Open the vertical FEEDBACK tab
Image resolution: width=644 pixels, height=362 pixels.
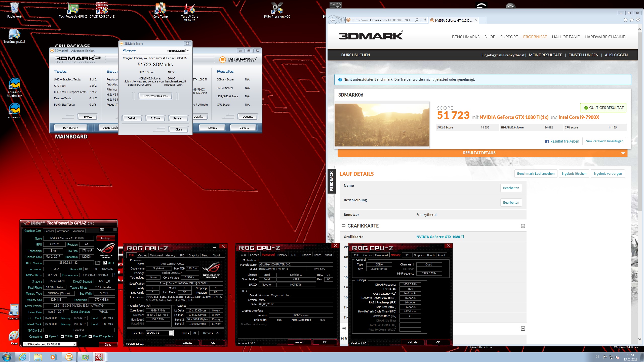[x=331, y=181]
